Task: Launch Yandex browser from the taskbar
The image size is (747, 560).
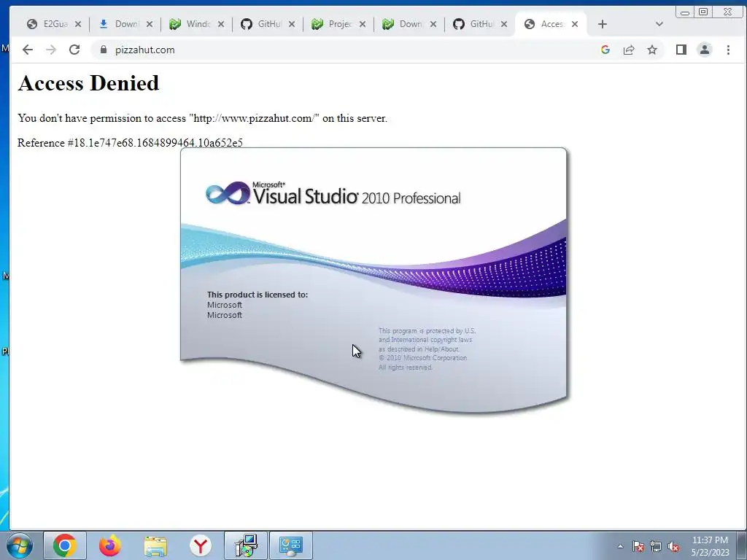Action: [201, 545]
